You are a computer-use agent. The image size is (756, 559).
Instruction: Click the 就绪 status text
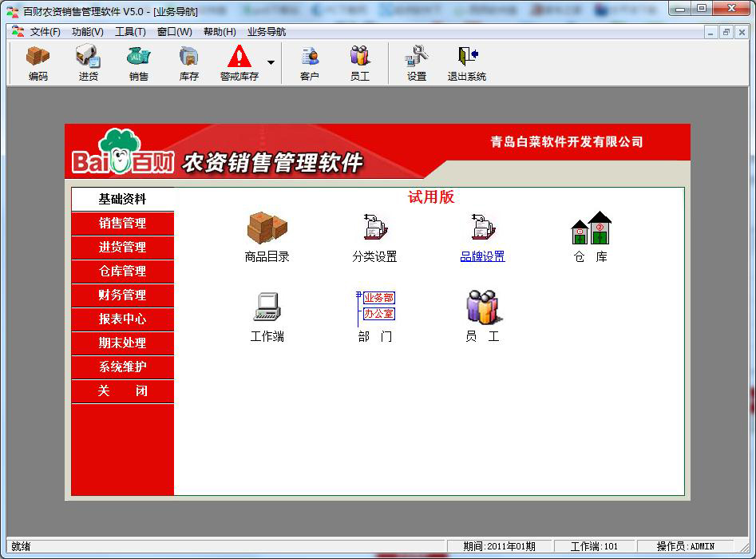click(x=22, y=546)
